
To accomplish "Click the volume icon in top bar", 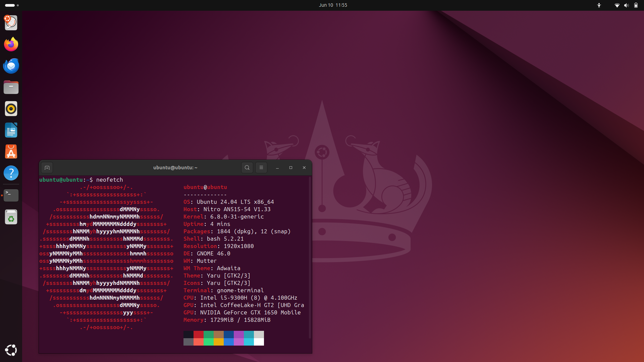I will click(626, 5).
